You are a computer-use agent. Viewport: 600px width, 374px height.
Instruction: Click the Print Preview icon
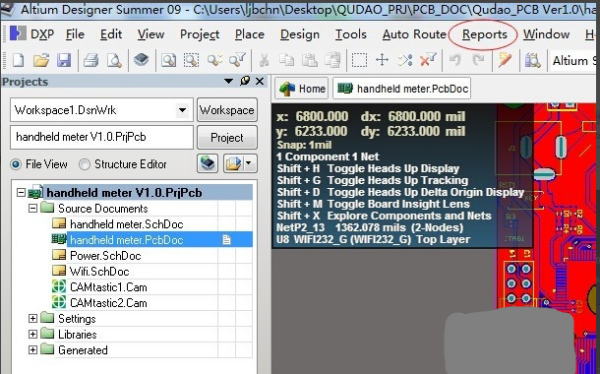coord(114,60)
